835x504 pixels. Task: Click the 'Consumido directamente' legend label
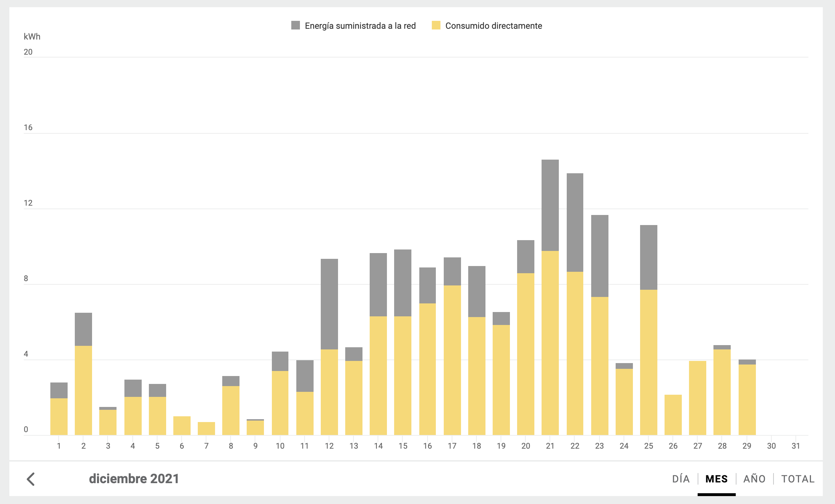point(494,26)
